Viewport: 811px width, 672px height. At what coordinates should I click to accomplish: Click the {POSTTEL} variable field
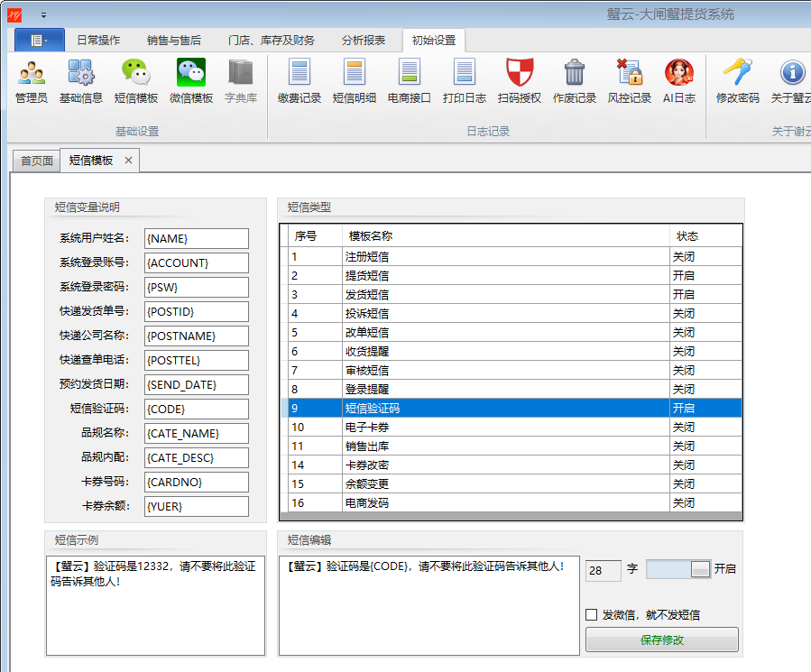197,360
